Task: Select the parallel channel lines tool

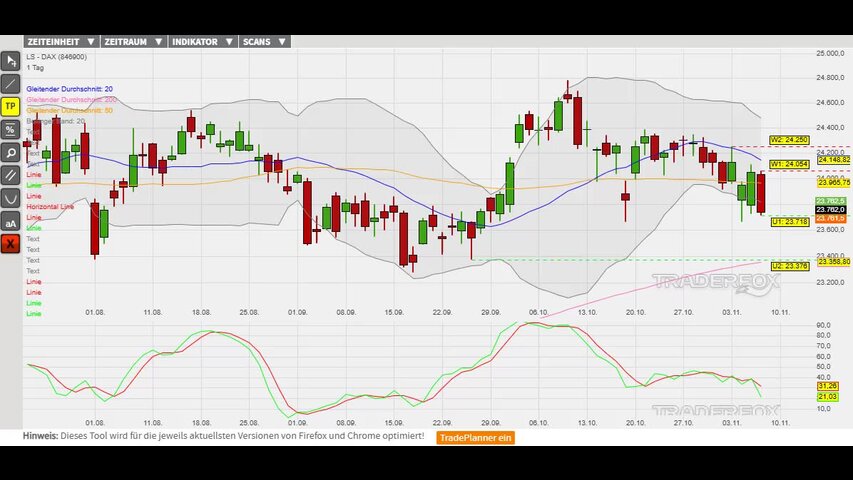Action: pyautogui.click(x=11, y=175)
